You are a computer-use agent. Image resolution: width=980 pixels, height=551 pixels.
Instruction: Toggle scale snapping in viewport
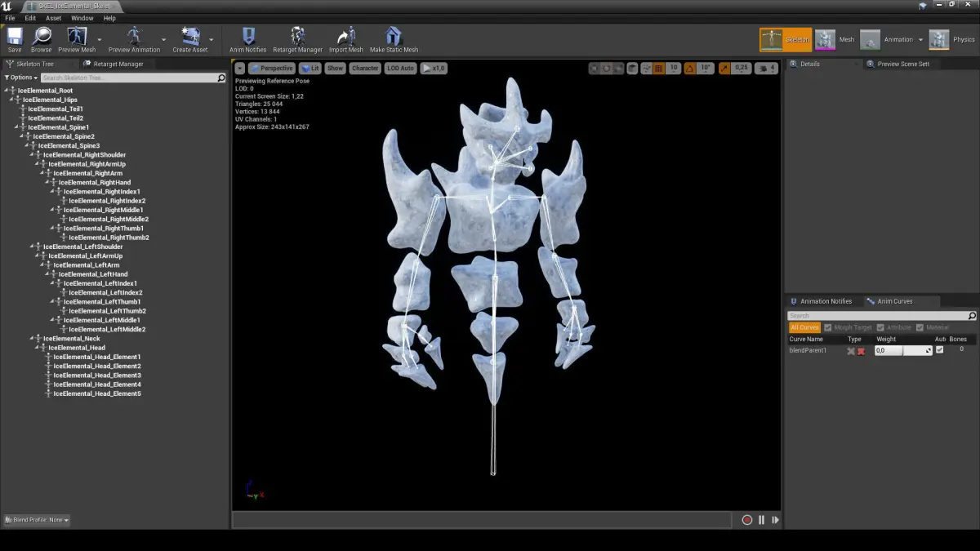[x=724, y=69]
